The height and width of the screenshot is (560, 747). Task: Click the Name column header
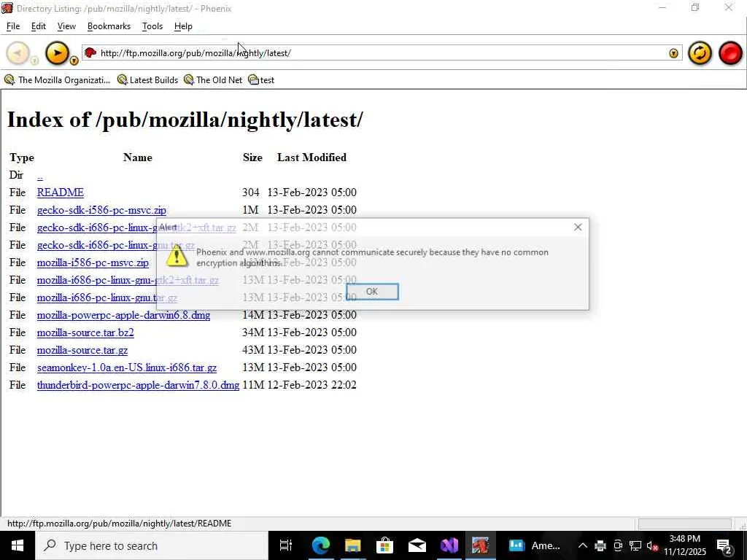coord(138,157)
